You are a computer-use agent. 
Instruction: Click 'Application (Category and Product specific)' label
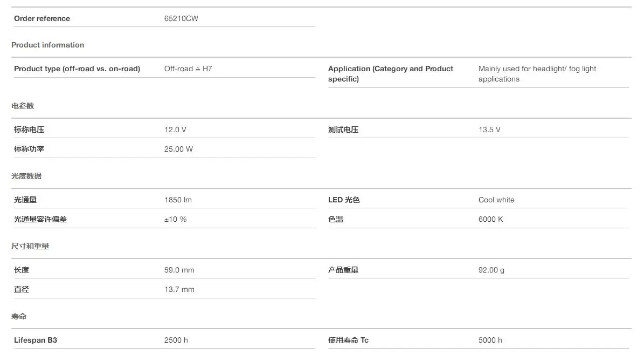coord(391,73)
